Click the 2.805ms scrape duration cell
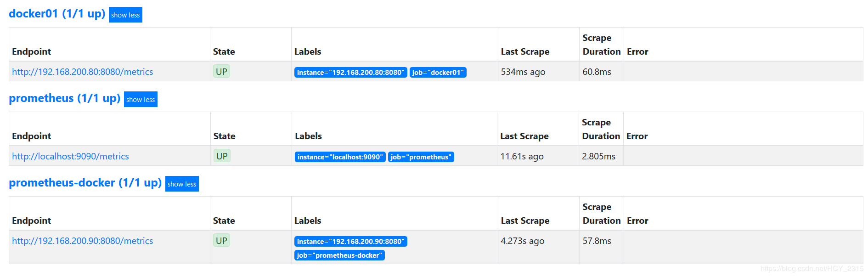The image size is (868, 277). [x=598, y=156]
